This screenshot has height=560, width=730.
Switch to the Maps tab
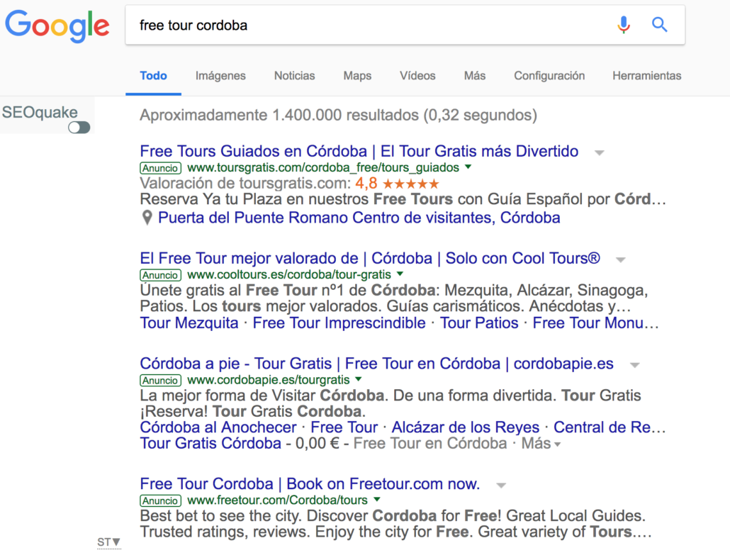pos(357,76)
